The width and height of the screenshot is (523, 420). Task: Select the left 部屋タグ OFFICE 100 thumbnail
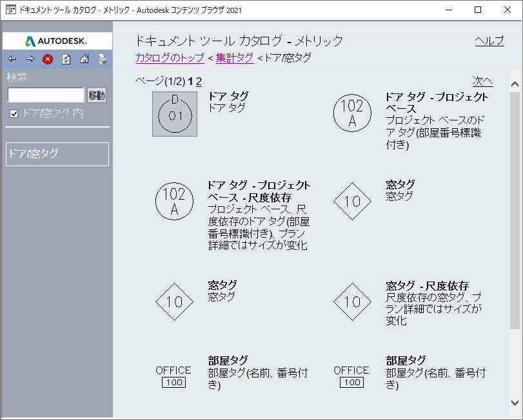[x=173, y=376]
